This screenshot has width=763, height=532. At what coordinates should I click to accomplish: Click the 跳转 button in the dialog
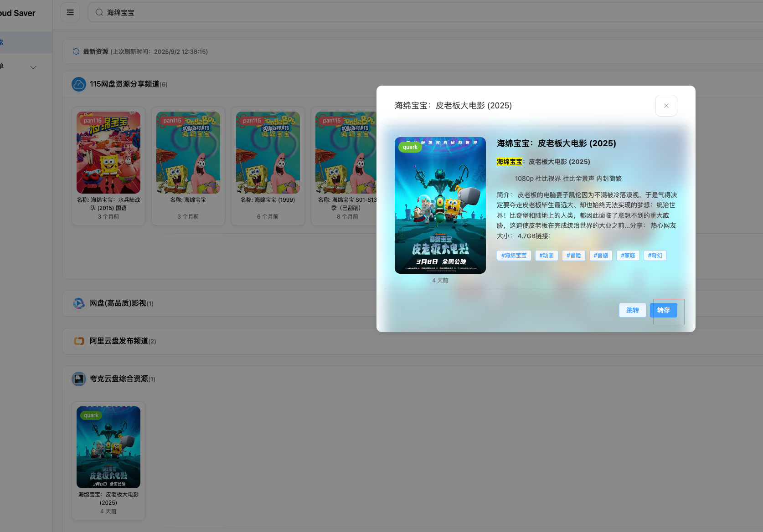click(632, 310)
